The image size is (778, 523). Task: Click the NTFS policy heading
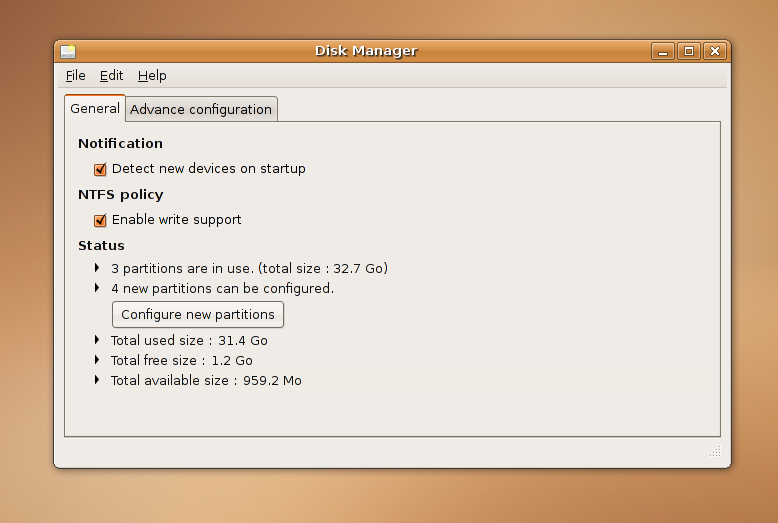pyautogui.click(x=121, y=195)
